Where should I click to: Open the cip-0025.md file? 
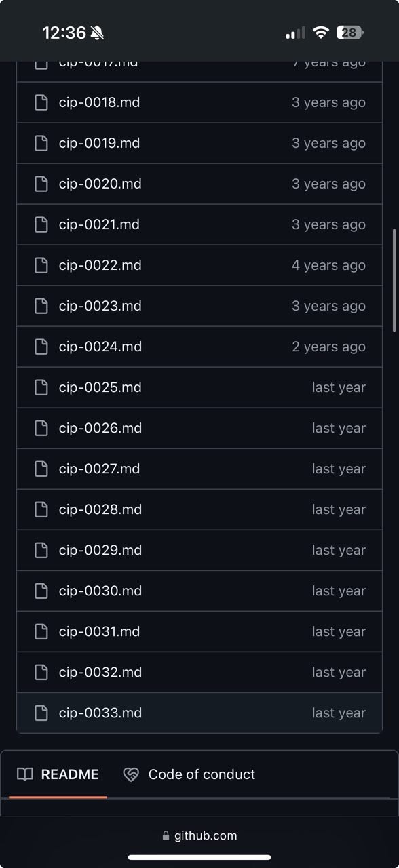click(100, 387)
